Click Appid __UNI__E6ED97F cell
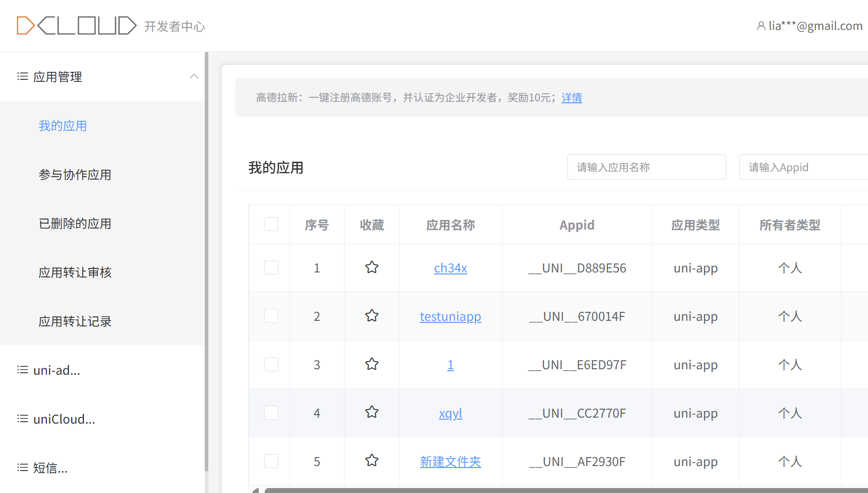Viewport: 868px width, 493px height. (x=577, y=365)
